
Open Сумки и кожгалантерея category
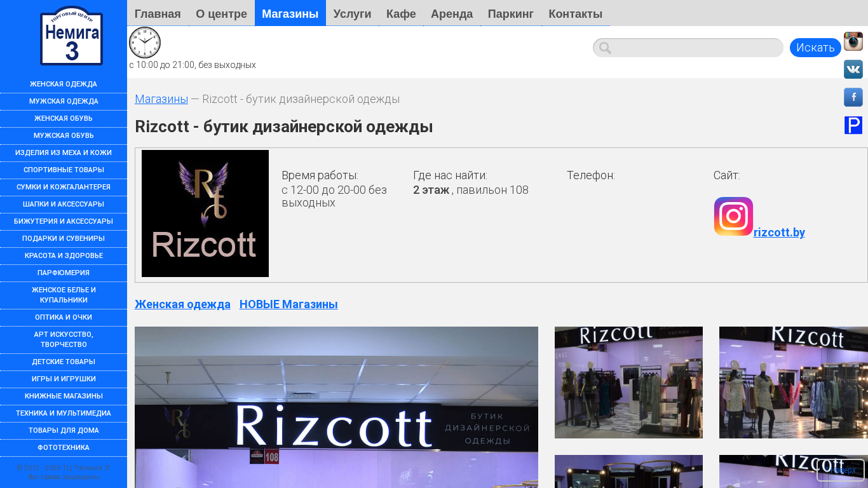pyautogui.click(x=64, y=187)
